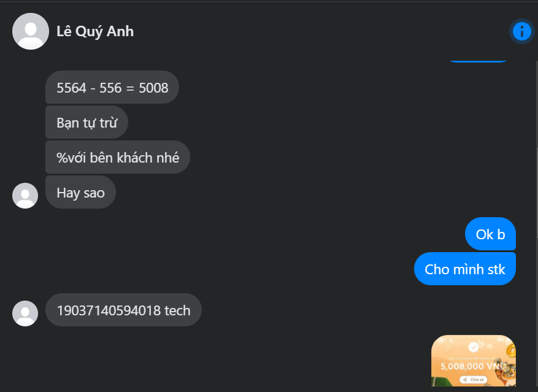Screen dimensions: 538x392
Task: Click the Hay sao chat bubble
Action: 80,192
